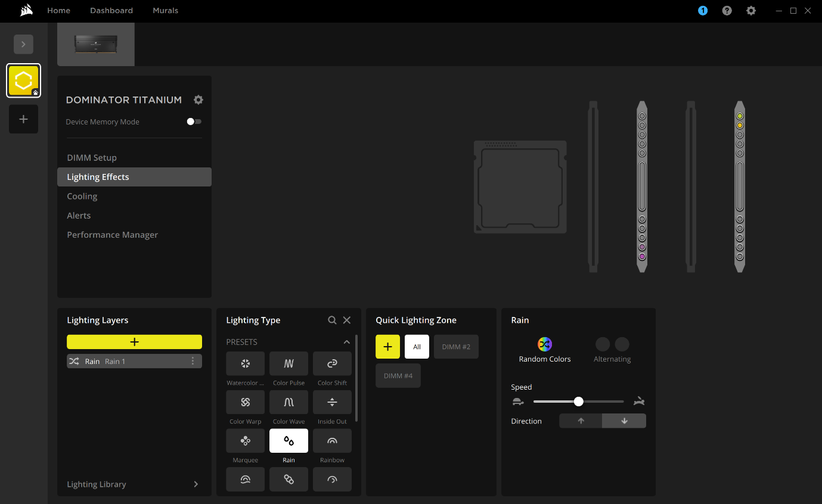The image size is (822, 504).
Task: Select the DIMM #4 zone
Action: (x=398, y=376)
